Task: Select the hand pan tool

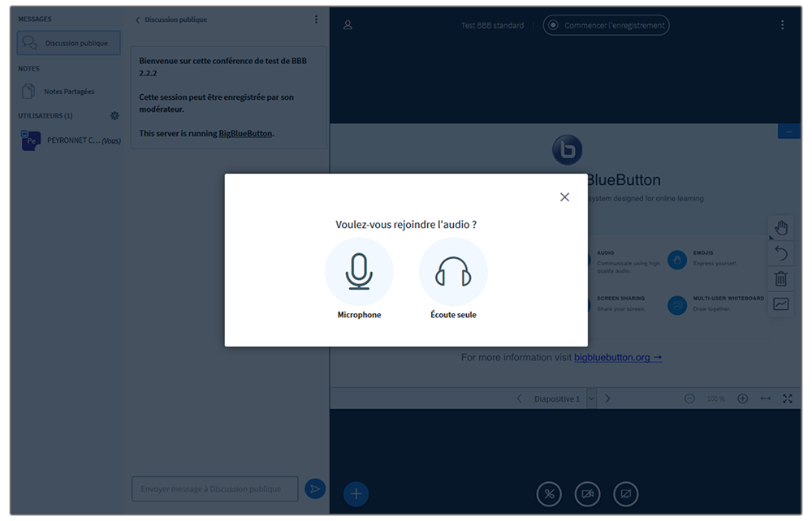Action: point(780,228)
